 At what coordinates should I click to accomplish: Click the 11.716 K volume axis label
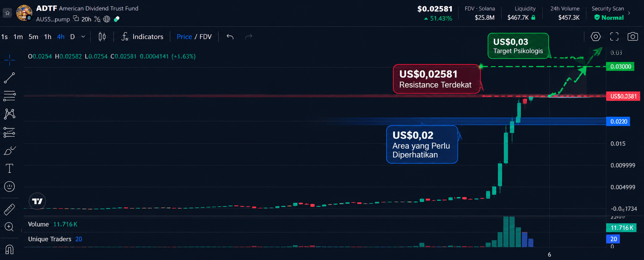(621, 228)
